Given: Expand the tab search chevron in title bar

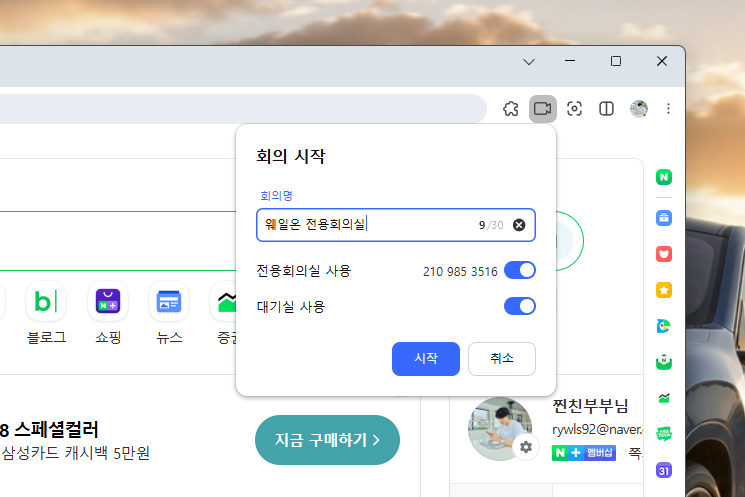Looking at the screenshot, I should (529, 62).
